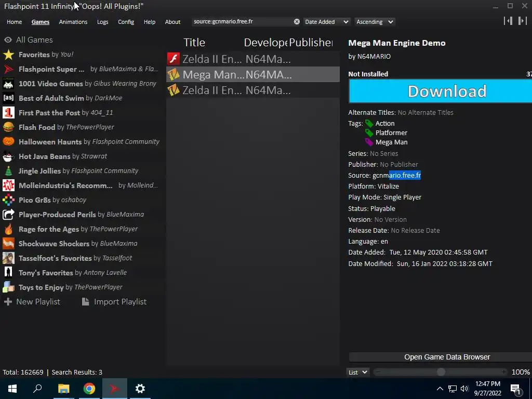Sort by the Developer column header
This screenshot has height=399, width=532.
(265, 43)
